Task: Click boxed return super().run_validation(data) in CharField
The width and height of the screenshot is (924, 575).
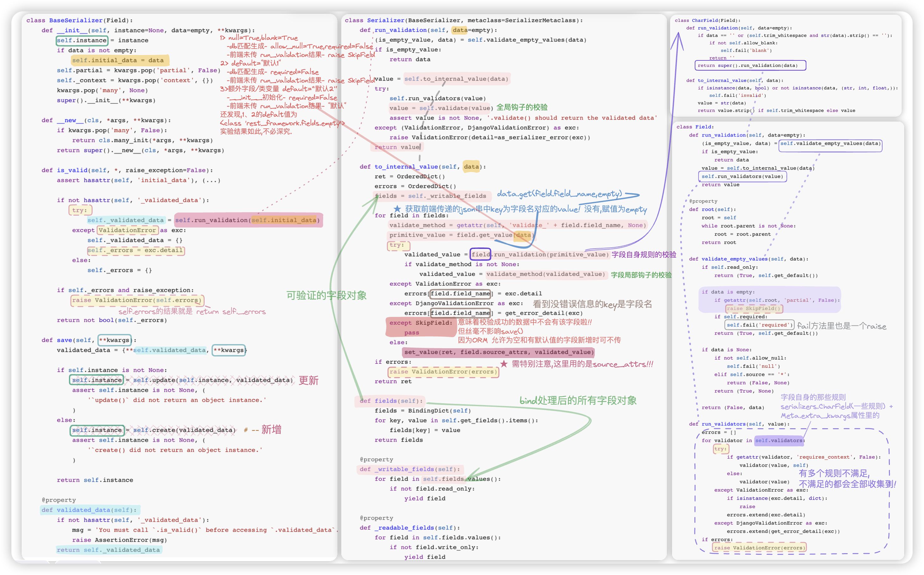Action: [x=750, y=65]
